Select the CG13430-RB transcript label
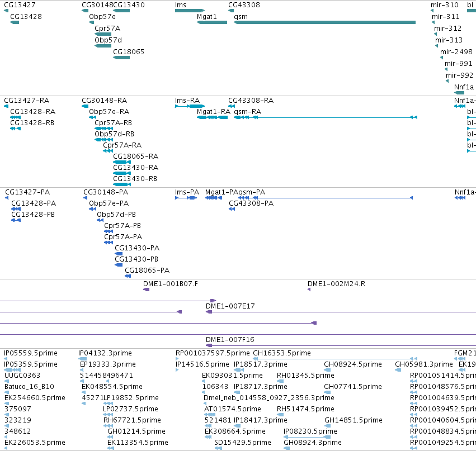 (x=135, y=179)
